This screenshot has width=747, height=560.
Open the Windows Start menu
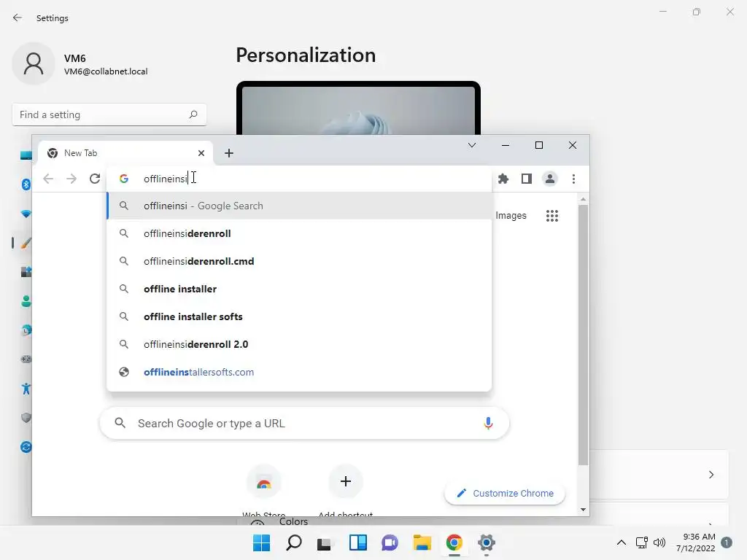click(262, 542)
